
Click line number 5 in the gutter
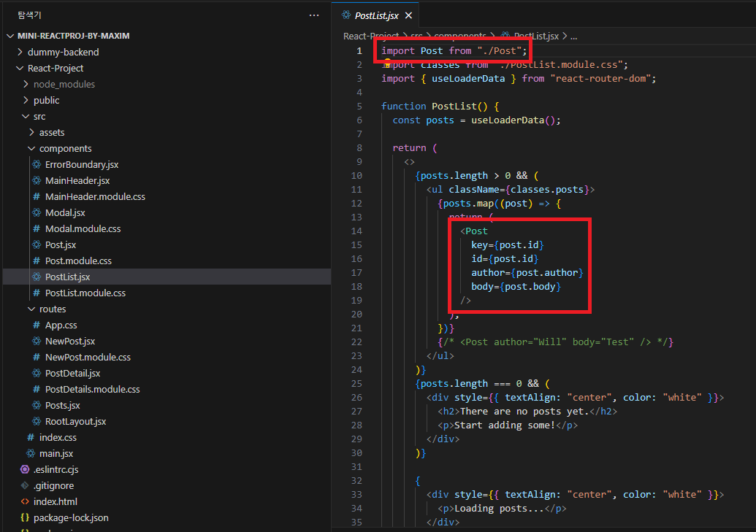(359, 106)
